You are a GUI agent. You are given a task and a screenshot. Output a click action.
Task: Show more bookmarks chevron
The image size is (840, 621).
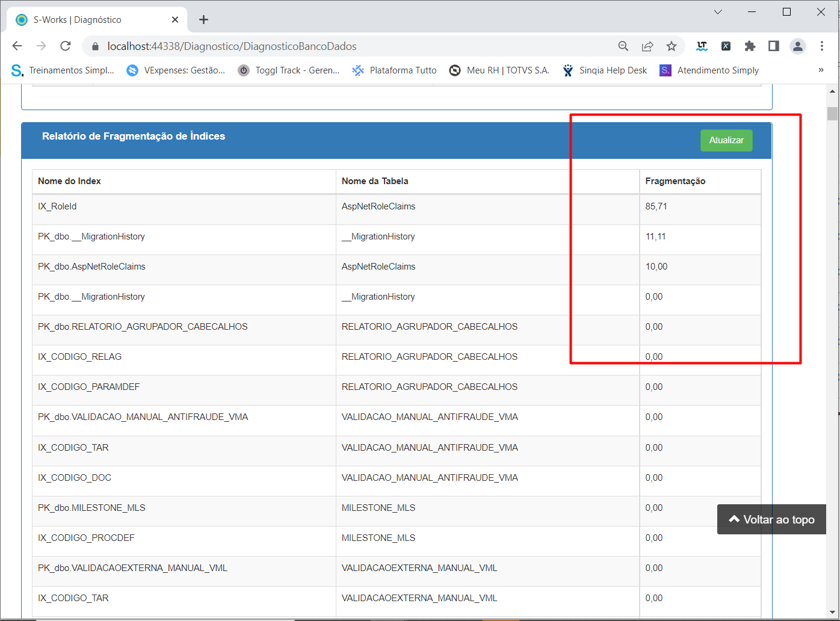click(x=821, y=70)
